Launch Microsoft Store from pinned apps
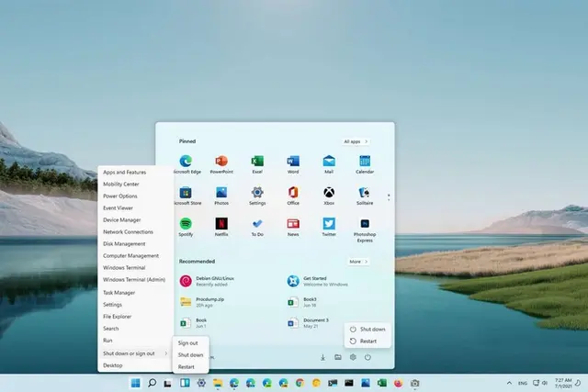588x392 pixels. point(186,196)
